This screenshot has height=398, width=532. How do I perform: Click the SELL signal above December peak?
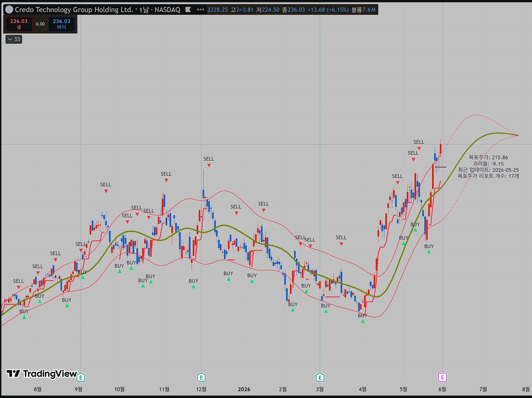coord(209,162)
